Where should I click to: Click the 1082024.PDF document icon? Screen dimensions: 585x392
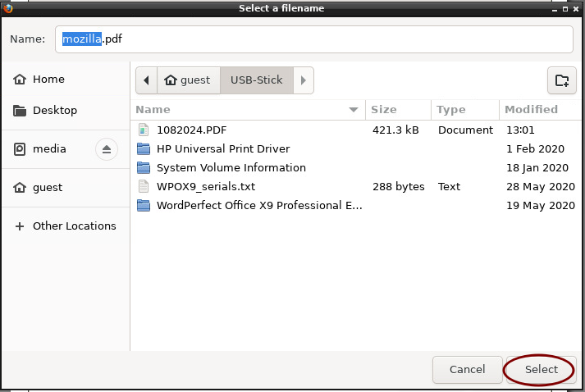(144, 130)
